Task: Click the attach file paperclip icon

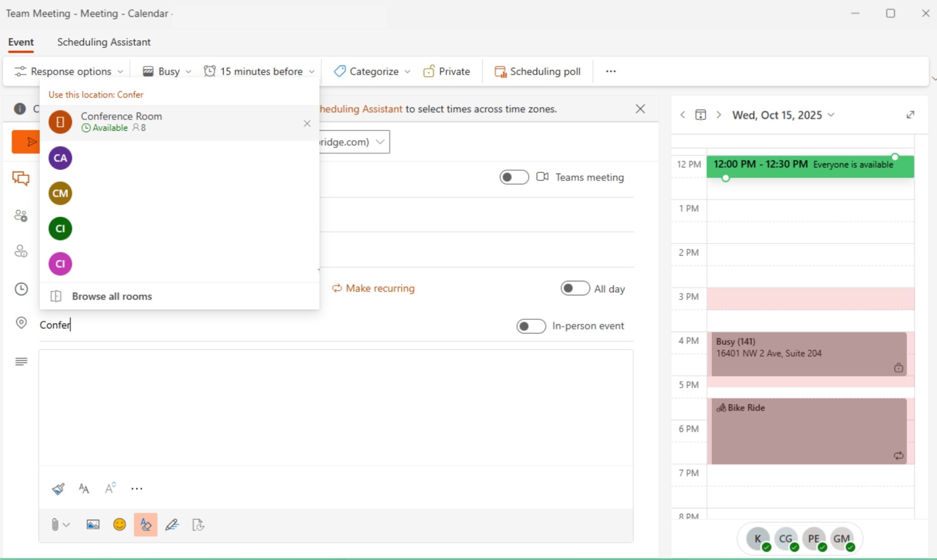Action: [x=55, y=525]
